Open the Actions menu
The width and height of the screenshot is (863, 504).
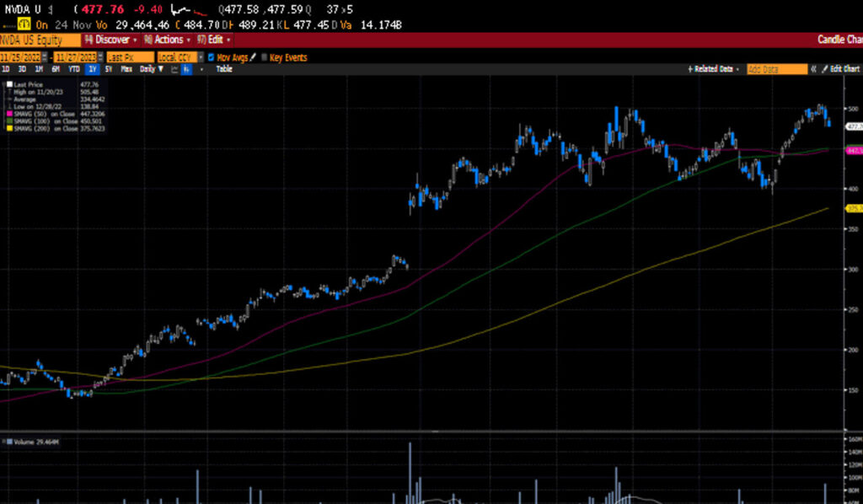[166, 40]
